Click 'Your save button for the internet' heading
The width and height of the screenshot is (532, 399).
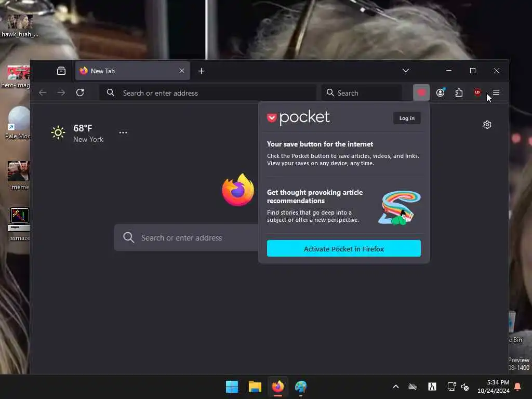click(x=320, y=144)
